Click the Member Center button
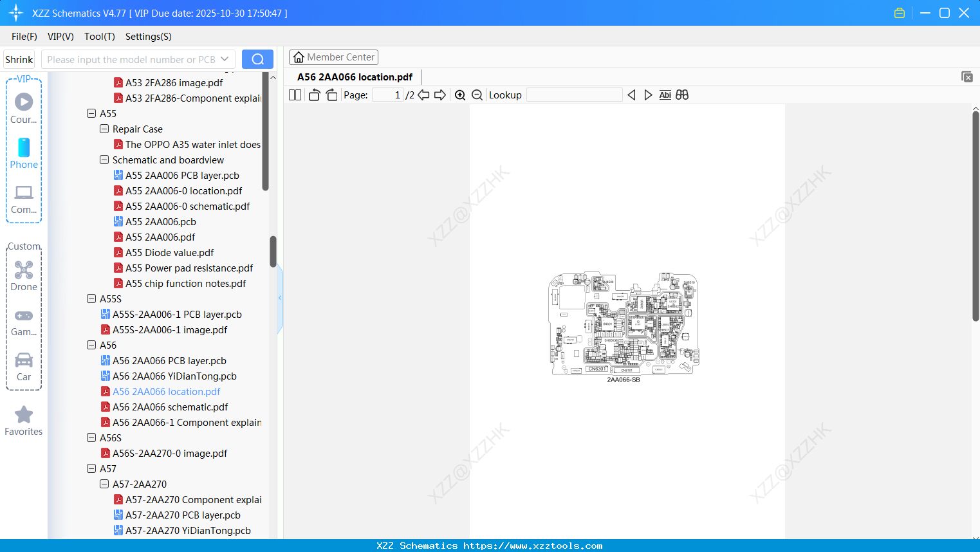The height and width of the screenshot is (552, 980). coord(334,57)
